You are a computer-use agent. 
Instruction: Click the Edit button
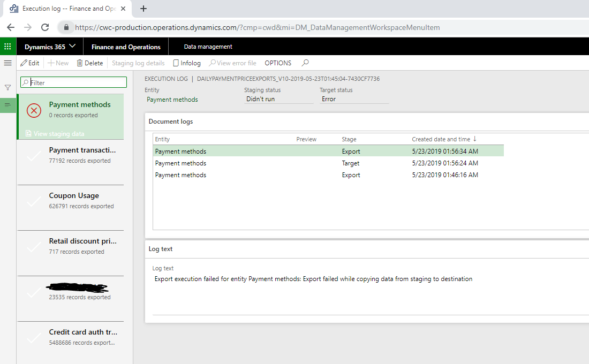point(30,63)
